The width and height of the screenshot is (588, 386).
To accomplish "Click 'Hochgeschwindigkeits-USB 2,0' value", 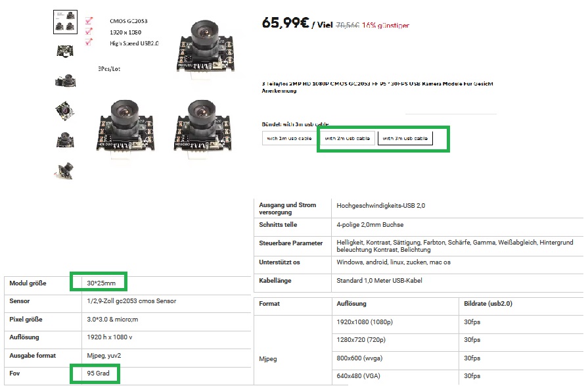I will [381, 205].
